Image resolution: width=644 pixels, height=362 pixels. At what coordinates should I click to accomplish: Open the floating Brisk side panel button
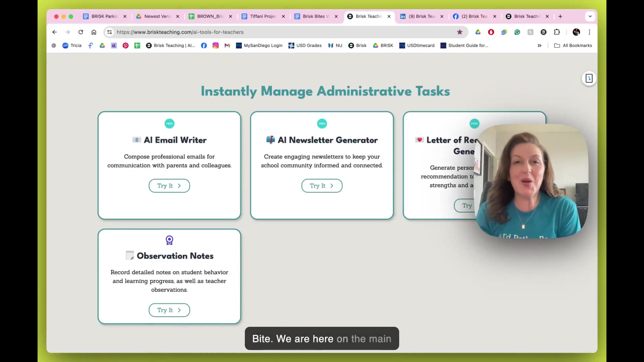589,78
